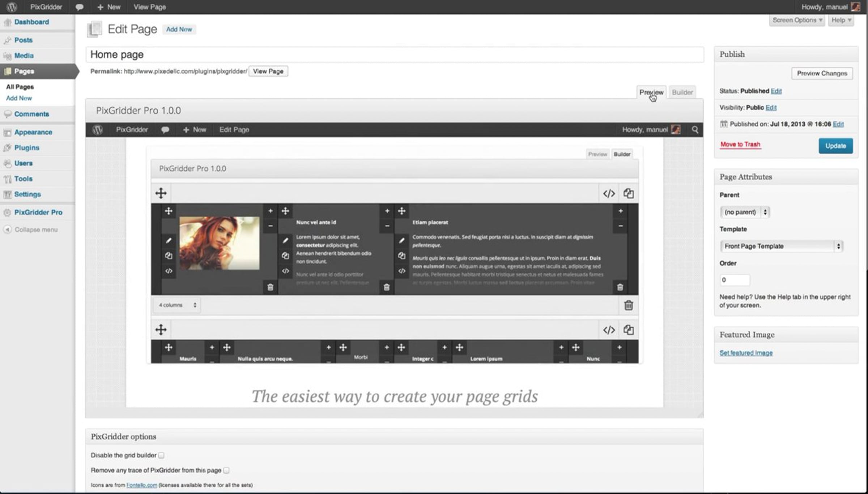Open the Template dropdown
Image resolution: width=868 pixels, height=494 pixels.
point(782,246)
